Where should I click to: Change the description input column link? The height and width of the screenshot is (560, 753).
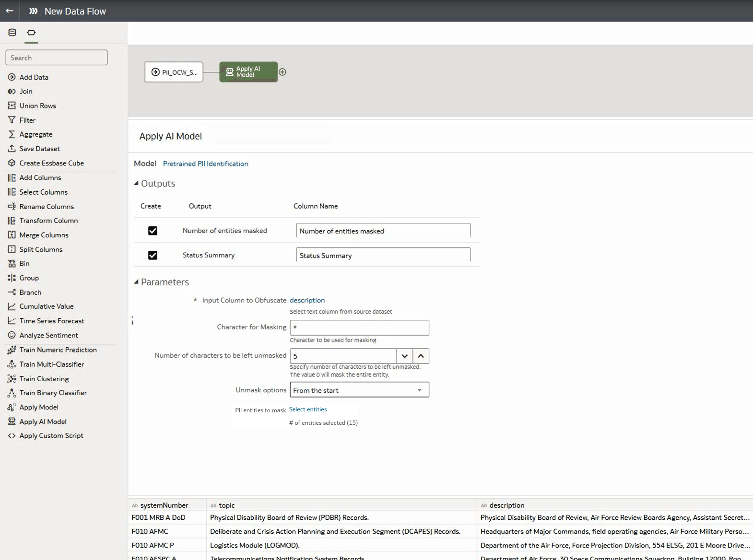tap(307, 300)
